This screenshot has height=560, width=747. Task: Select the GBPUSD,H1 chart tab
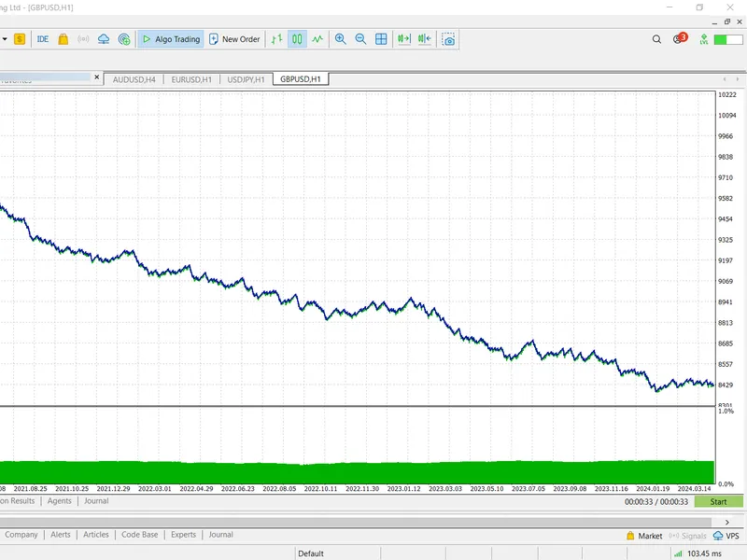(x=301, y=79)
